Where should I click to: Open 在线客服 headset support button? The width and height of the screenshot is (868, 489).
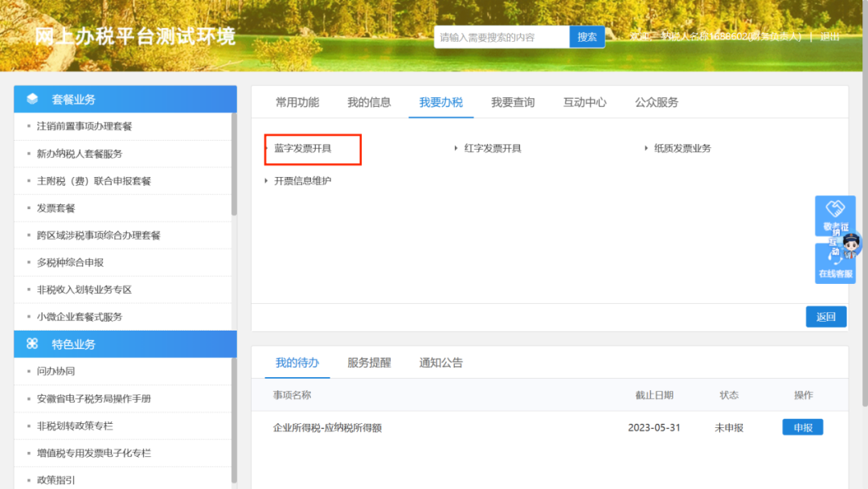pos(835,265)
